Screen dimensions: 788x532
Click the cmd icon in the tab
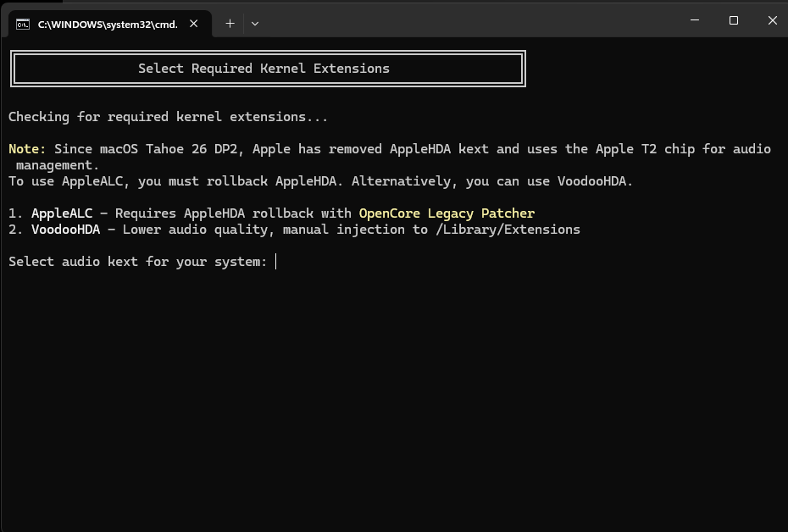[x=23, y=24]
